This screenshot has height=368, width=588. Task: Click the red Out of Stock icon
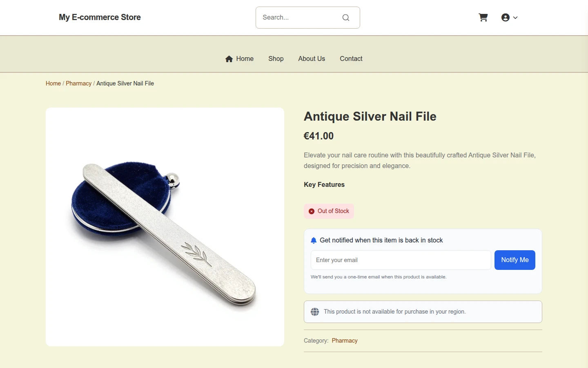point(312,211)
